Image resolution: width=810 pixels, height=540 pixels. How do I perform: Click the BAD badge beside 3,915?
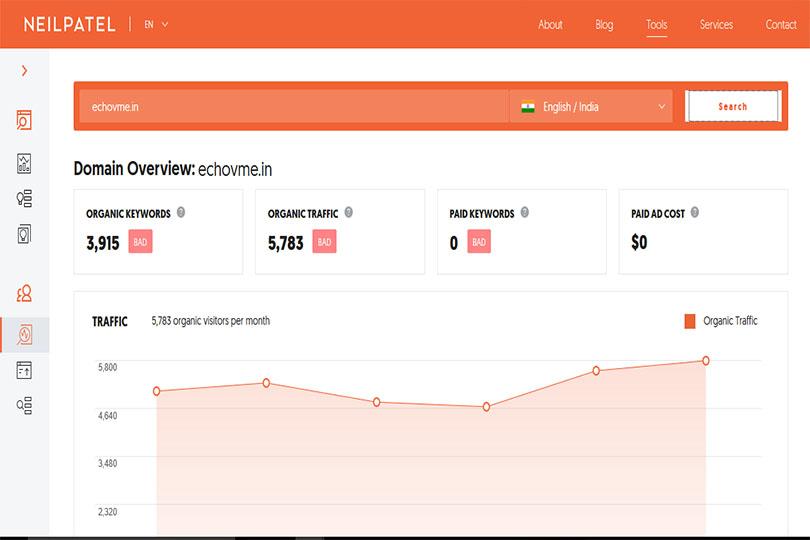click(x=141, y=241)
